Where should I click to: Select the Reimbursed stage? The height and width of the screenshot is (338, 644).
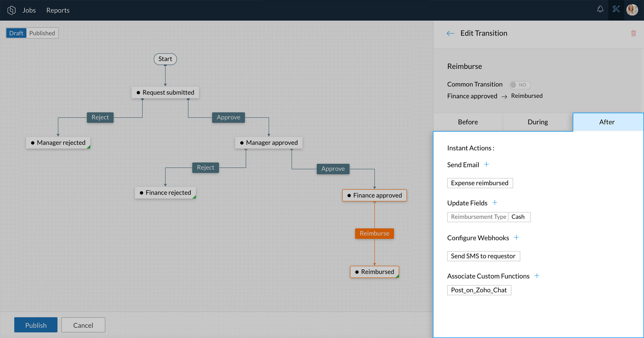[x=374, y=272]
